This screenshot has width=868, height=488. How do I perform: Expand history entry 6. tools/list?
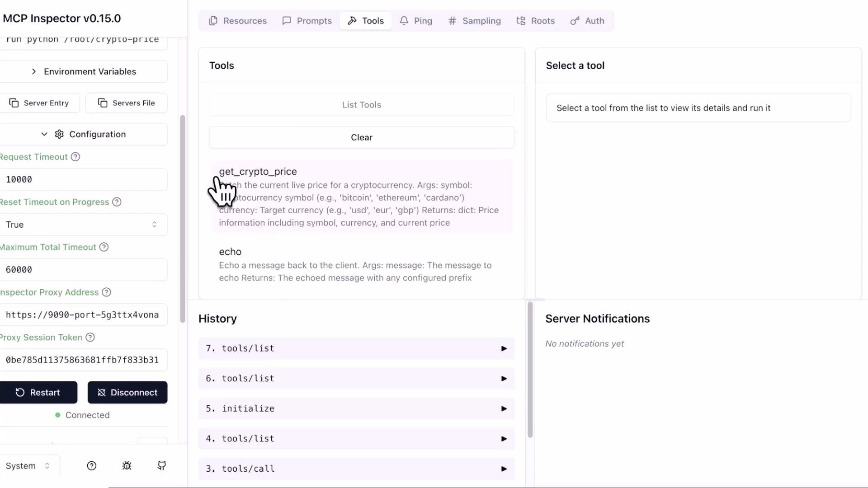tap(357, 379)
